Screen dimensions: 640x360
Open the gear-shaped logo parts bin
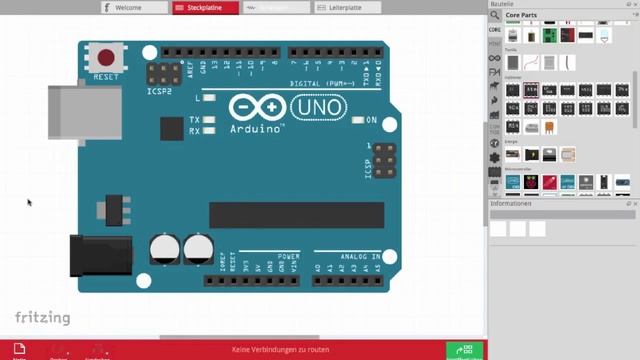[x=494, y=158]
